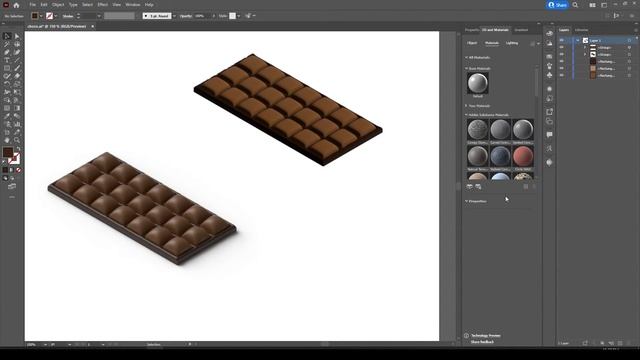The width and height of the screenshot is (640, 360).
Task: Open the Arrange Documents icon
Action: click(x=592, y=5)
